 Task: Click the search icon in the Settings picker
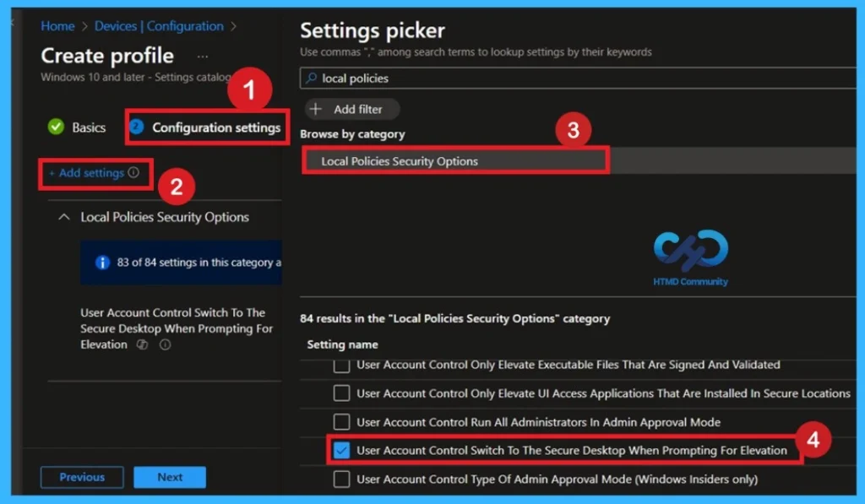coord(310,76)
